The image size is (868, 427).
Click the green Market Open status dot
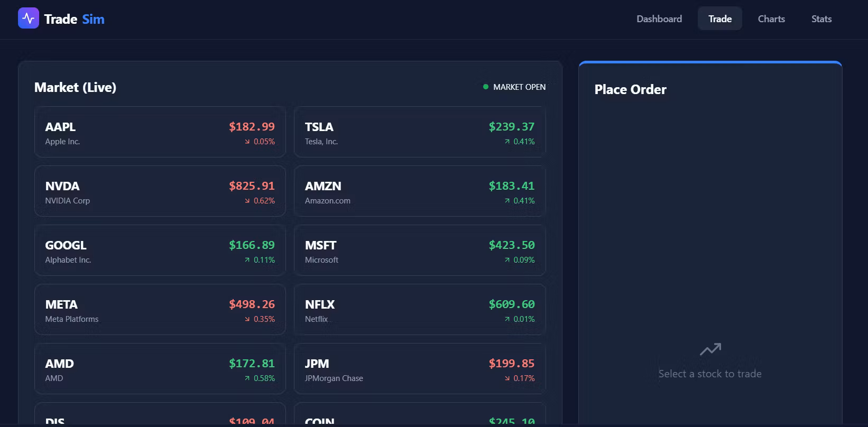(486, 87)
